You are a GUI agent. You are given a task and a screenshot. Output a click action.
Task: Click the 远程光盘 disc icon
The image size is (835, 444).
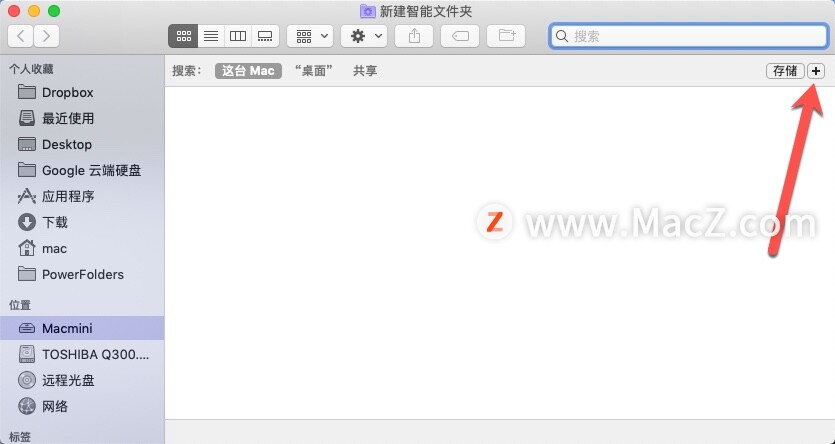point(27,380)
